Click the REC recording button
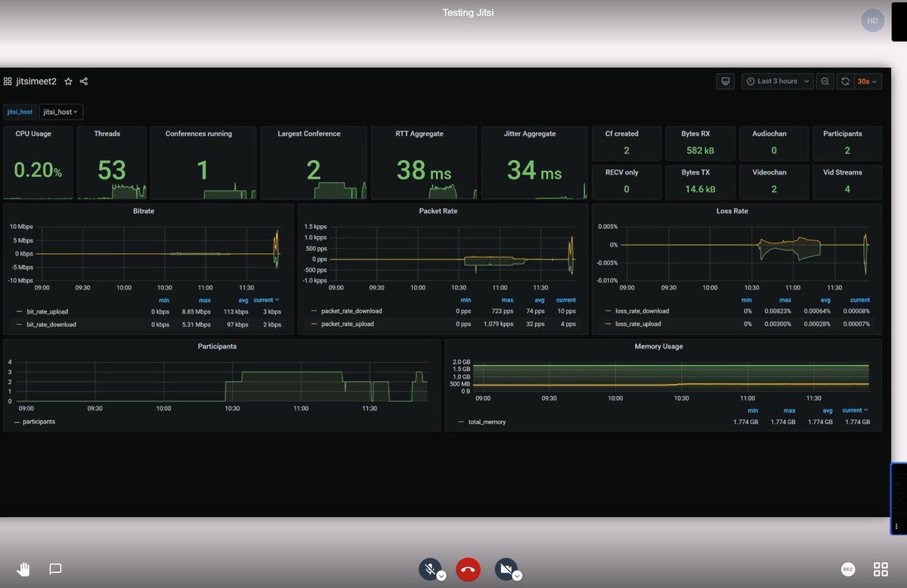Image resolution: width=907 pixels, height=588 pixels. coord(848,569)
